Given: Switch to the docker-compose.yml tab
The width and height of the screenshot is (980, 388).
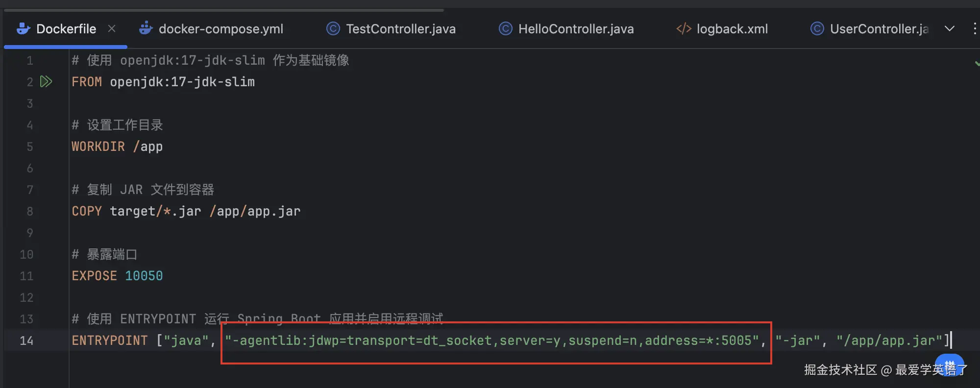Looking at the screenshot, I should (x=211, y=28).
